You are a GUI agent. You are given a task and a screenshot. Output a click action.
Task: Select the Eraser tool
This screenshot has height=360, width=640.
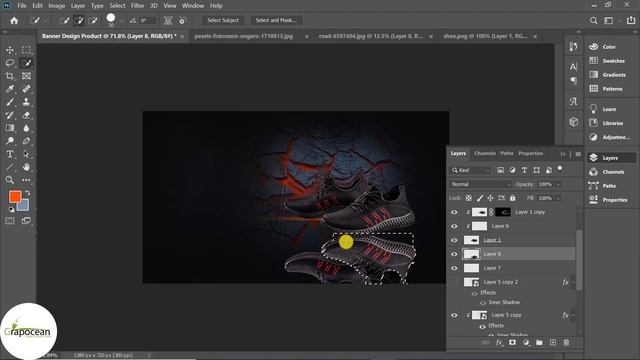coord(27,115)
